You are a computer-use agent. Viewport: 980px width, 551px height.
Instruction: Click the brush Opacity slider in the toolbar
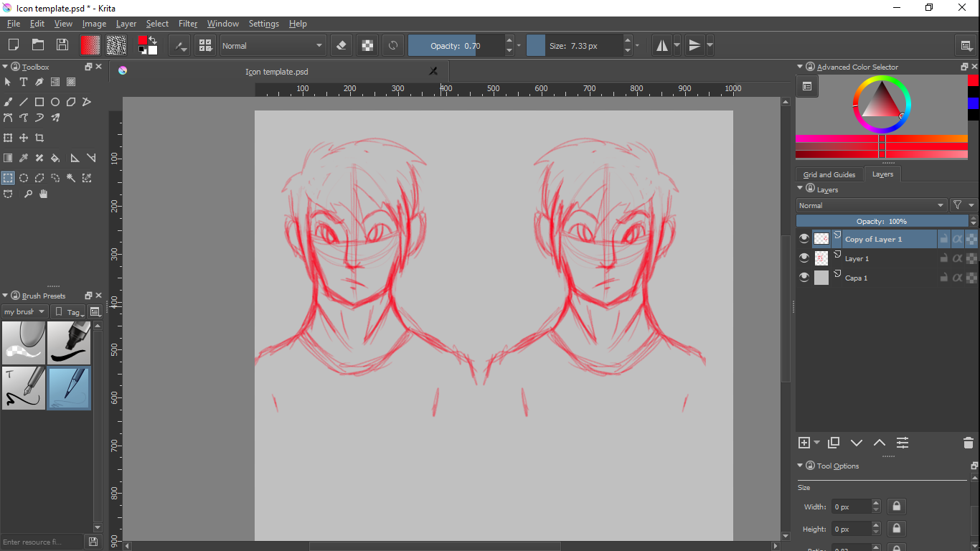coord(456,46)
